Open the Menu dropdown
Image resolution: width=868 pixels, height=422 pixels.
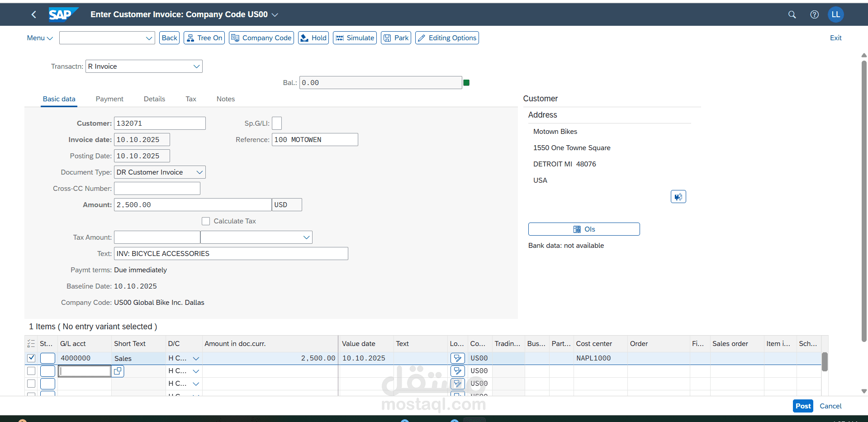point(40,38)
